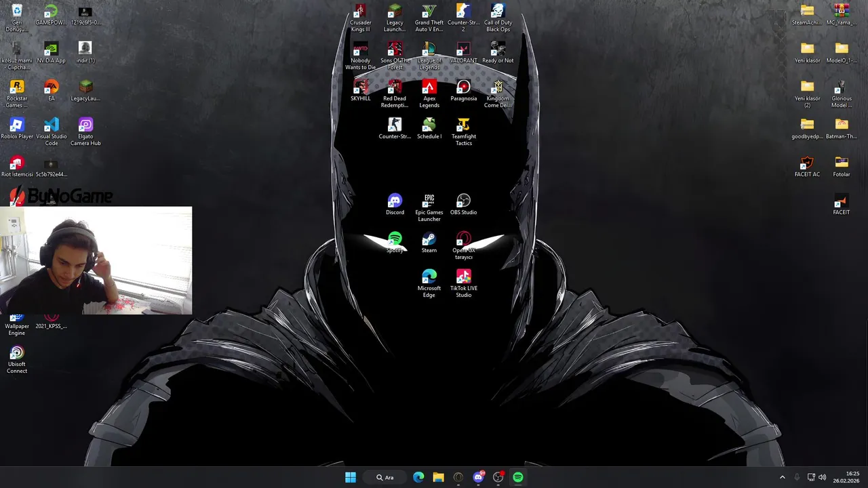Screen dimensions: 868x488
Task: Open the Nobody Wants to Die shortcut
Action: (360, 56)
